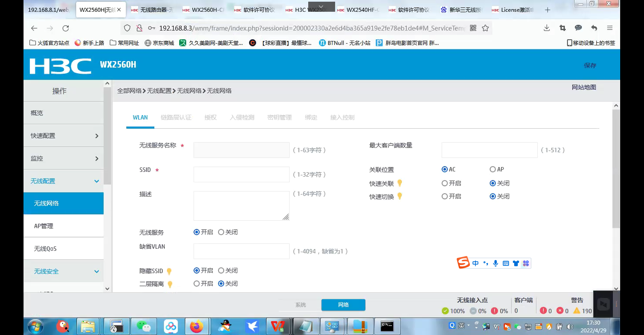Click the screenshot crop icon in toolbar
The width and height of the screenshot is (644, 335).
[x=563, y=28]
